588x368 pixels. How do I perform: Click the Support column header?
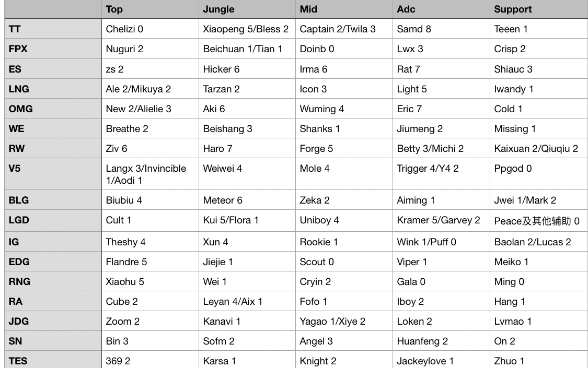point(538,9)
